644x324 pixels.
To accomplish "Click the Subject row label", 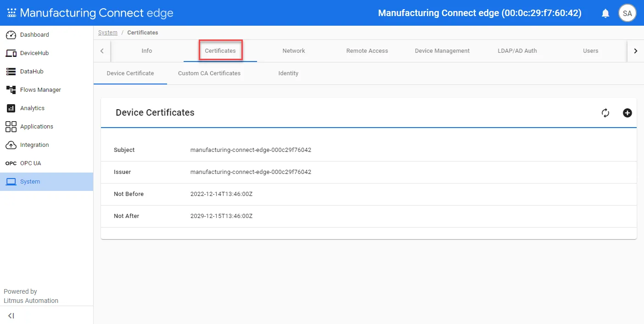I will (x=124, y=150).
